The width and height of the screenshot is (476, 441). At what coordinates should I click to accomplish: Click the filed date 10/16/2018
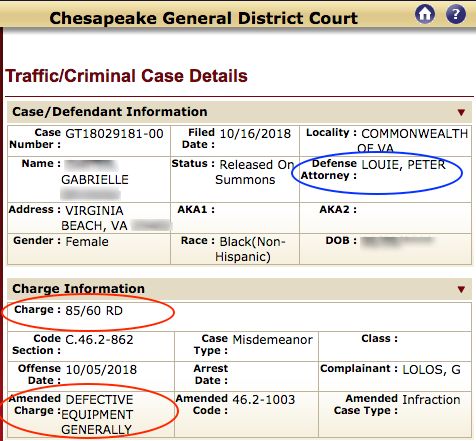pyautogui.click(x=255, y=134)
